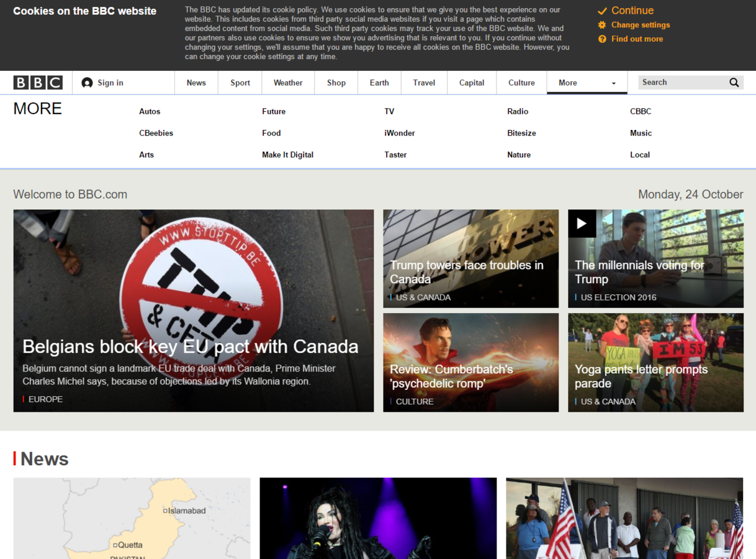This screenshot has height=559, width=756.
Task: Go to Future in More menu
Action: pos(274,111)
